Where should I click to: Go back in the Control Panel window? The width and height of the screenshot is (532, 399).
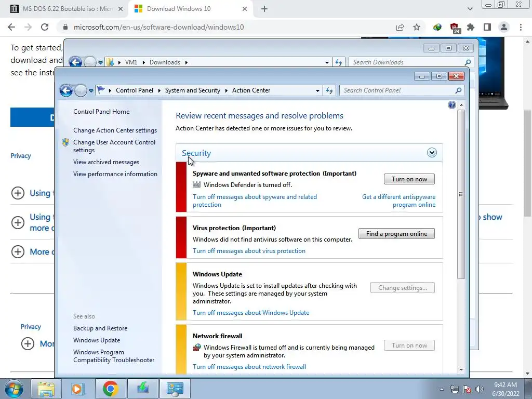tap(66, 90)
